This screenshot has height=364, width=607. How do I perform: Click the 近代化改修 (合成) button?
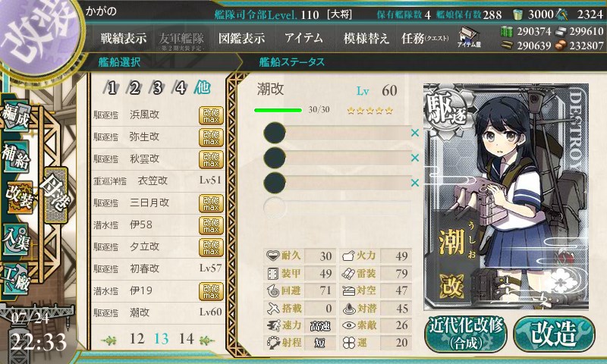point(466,334)
